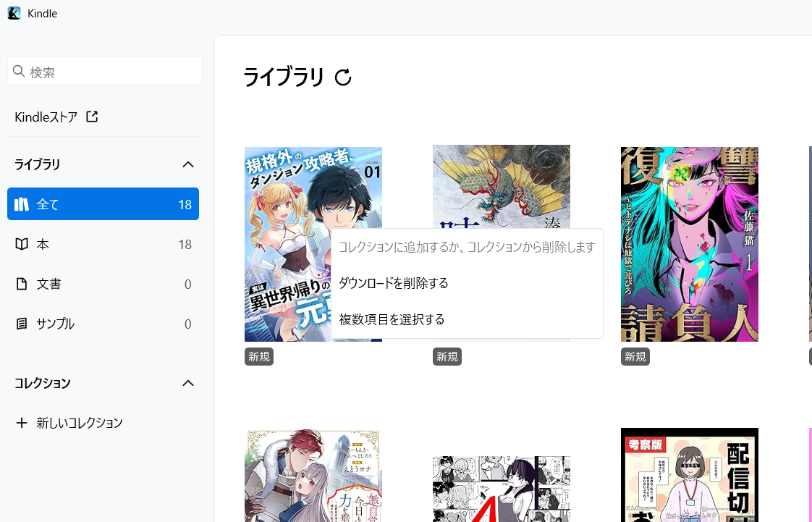Click the Kindle app logo icon

pos(14,13)
